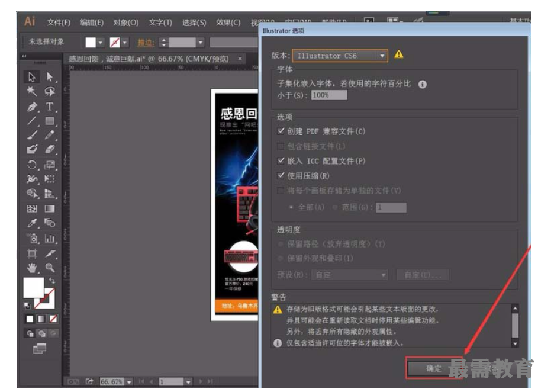Toggle Create PDF Compatible File checkbox
Image resolution: width=538 pixels, height=392 pixels.
click(281, 131)
